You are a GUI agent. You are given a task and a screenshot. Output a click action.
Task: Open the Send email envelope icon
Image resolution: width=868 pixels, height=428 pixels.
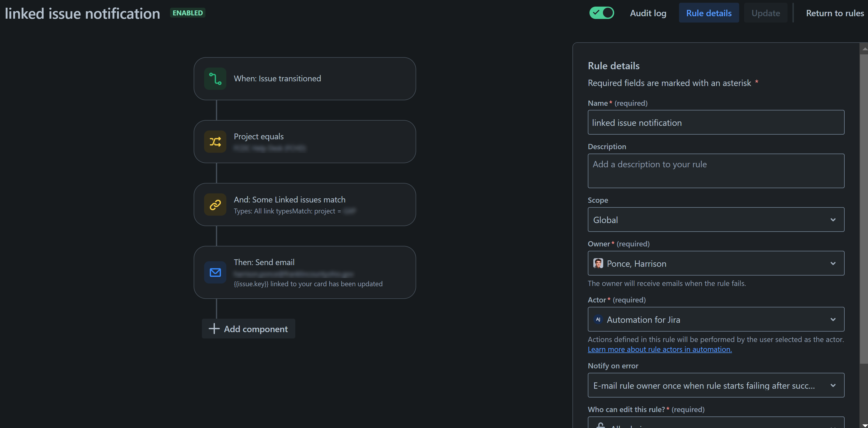pyautogui.click(x=215, y=272)
